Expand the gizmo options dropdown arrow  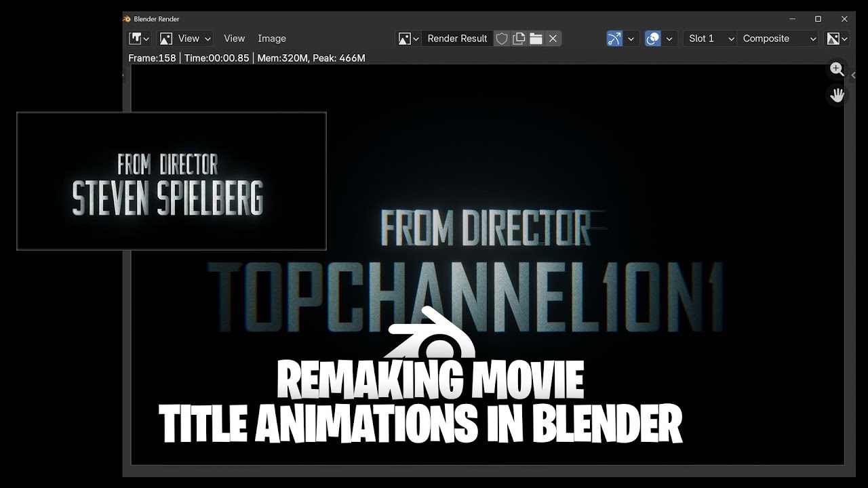(631, 39)
